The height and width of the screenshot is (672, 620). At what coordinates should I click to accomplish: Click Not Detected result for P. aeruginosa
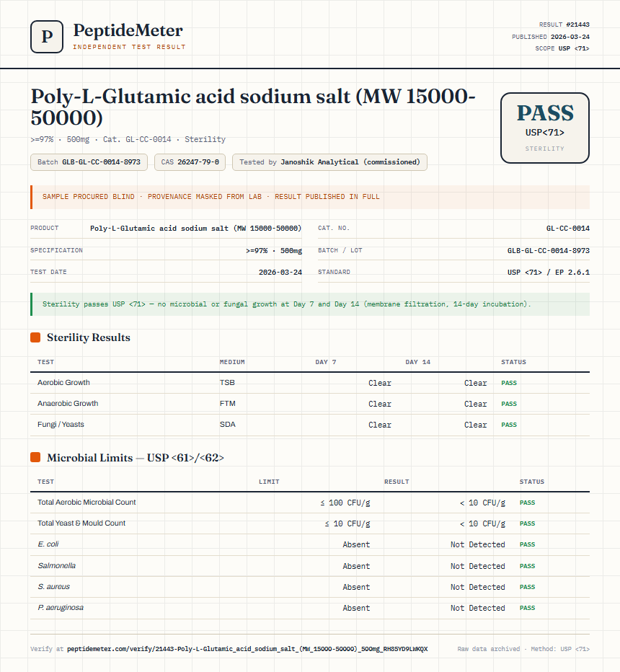[478, 608]
